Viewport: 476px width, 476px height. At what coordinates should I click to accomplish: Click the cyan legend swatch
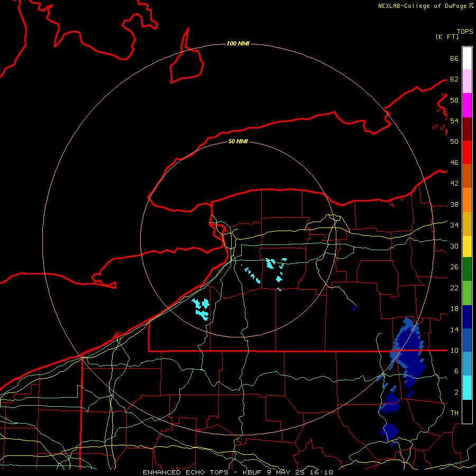467,388
